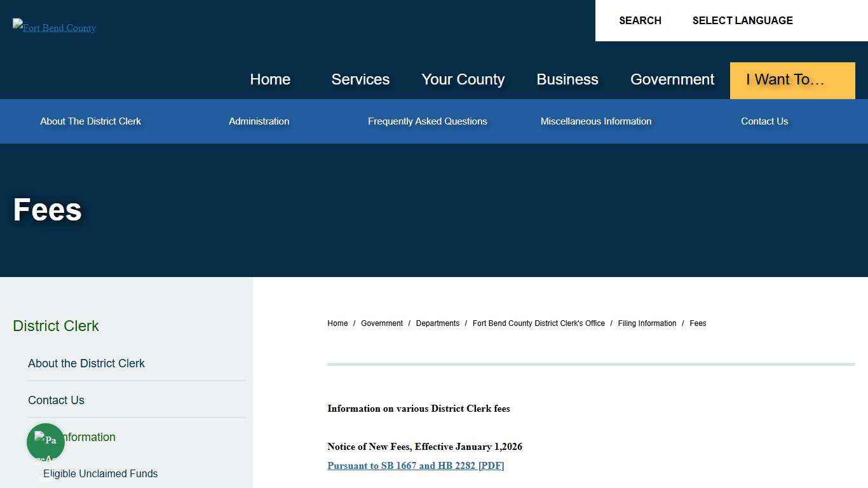Screen dimensions: 868x488
Task: Navigate to Departments via the breadcrumb
Action: [437, 323]
